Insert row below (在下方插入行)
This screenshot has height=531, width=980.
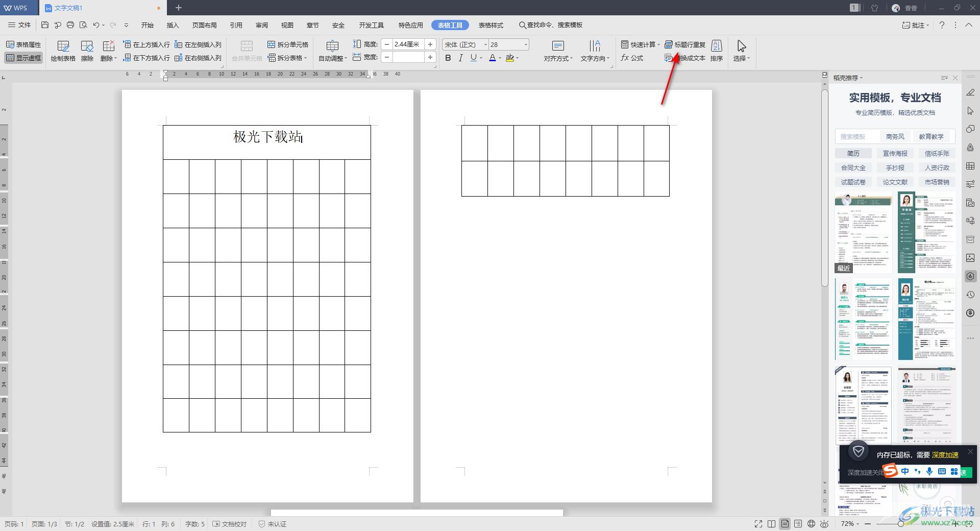point(146,58)
